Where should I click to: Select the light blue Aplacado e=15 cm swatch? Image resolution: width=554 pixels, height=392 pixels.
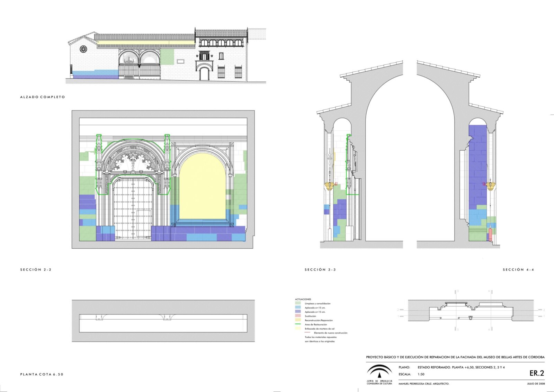click(297, 308)
